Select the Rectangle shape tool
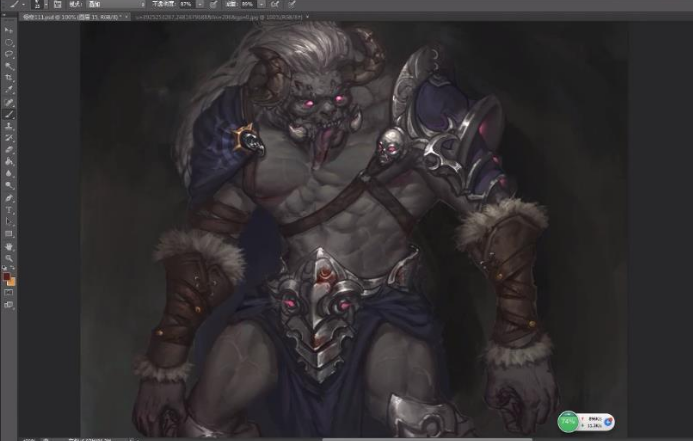Image resolution: width=693 pixels, height=441 pixels. click(8, 234)
